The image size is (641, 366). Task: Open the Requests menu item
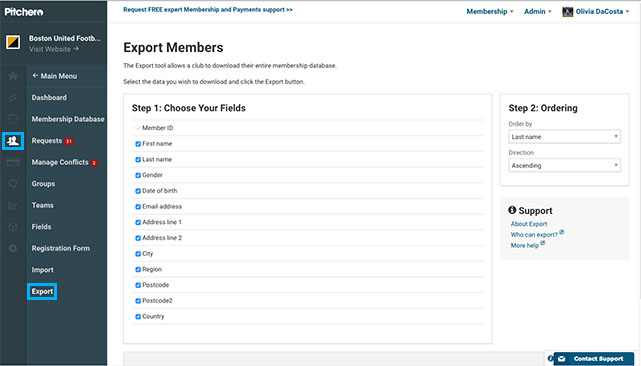47,141
